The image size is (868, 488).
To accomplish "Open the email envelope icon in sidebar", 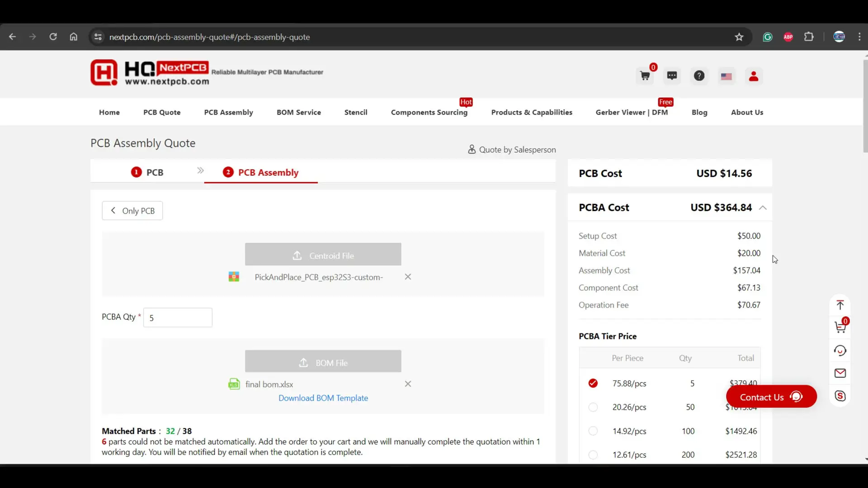I will coord(840,373).
